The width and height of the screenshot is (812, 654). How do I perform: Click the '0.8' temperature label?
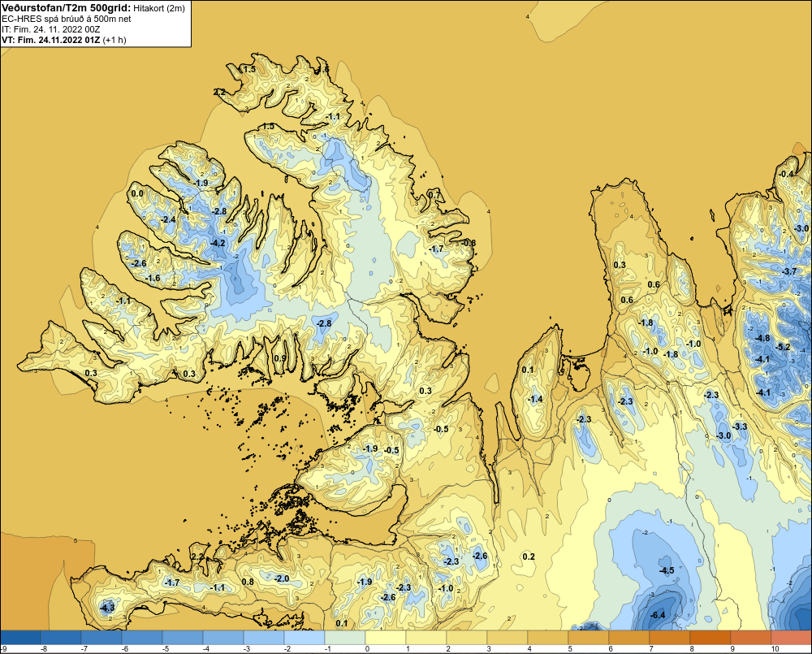[x=248, y=582]
